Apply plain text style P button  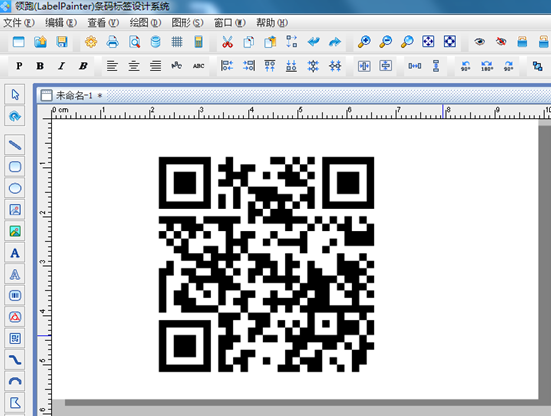[19, 66]
